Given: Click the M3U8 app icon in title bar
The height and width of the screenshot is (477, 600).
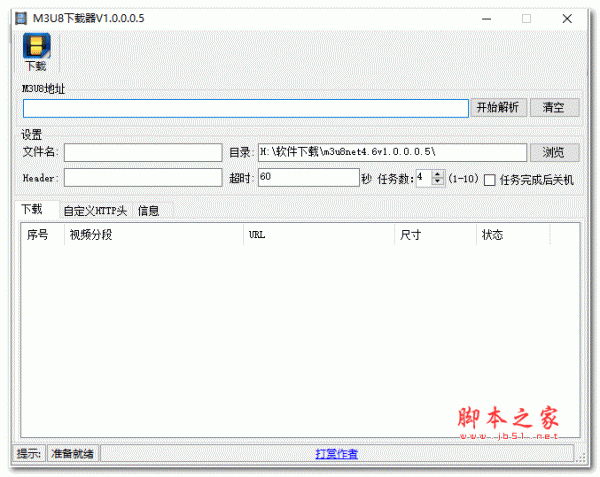Looking at the screenshot, I should (21, 18).
